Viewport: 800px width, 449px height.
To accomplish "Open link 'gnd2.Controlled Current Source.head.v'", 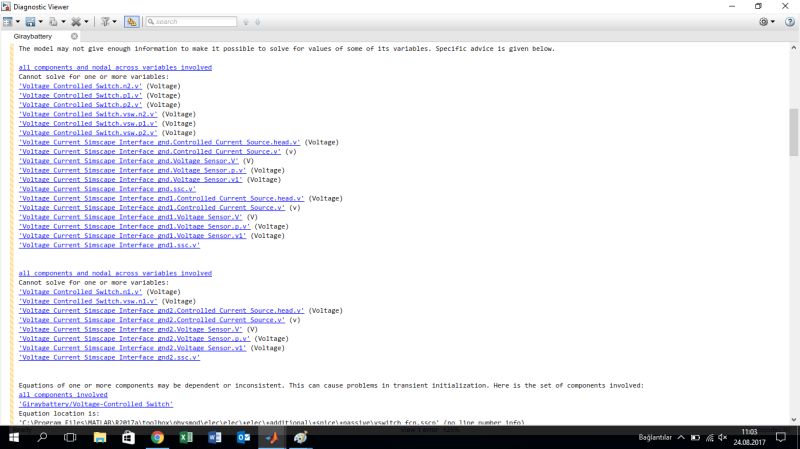I will [x=162, y=310].
